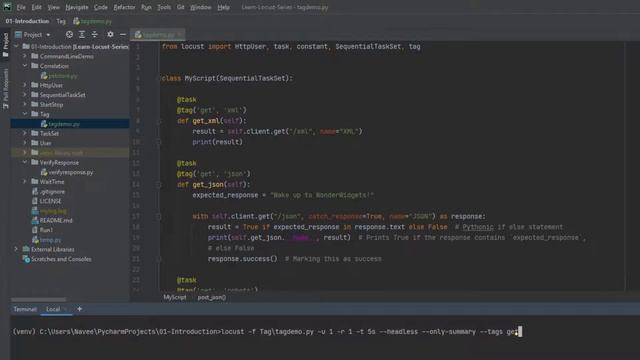
Task: Open the Git menu
Action: [x=181, y=7]
